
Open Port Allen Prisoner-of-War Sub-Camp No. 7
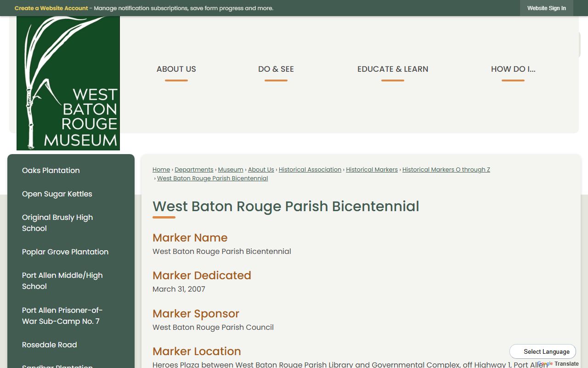tap(71, 316)
